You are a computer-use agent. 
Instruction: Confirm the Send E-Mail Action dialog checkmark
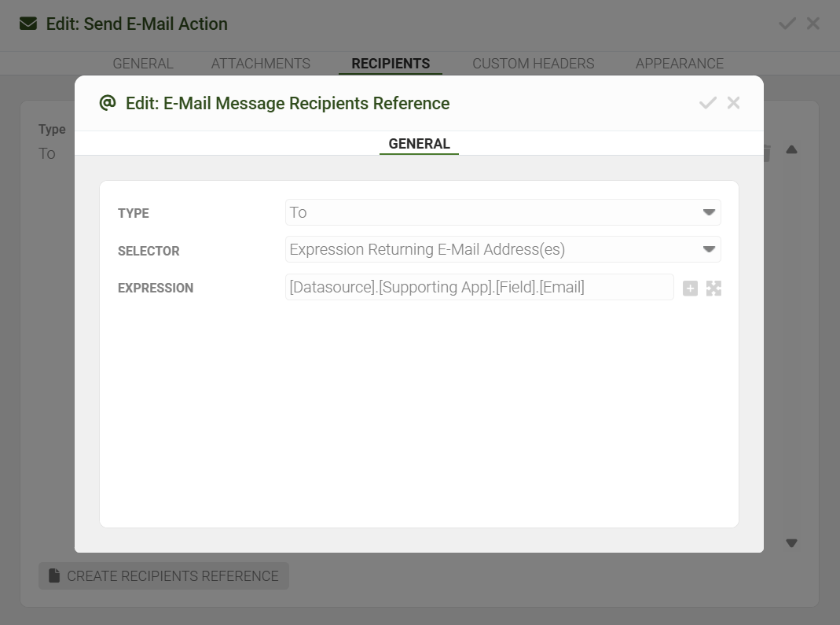[787, 24]
